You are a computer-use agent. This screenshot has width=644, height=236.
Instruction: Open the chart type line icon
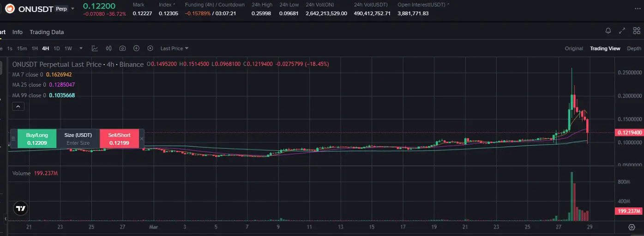pos(95,48)
